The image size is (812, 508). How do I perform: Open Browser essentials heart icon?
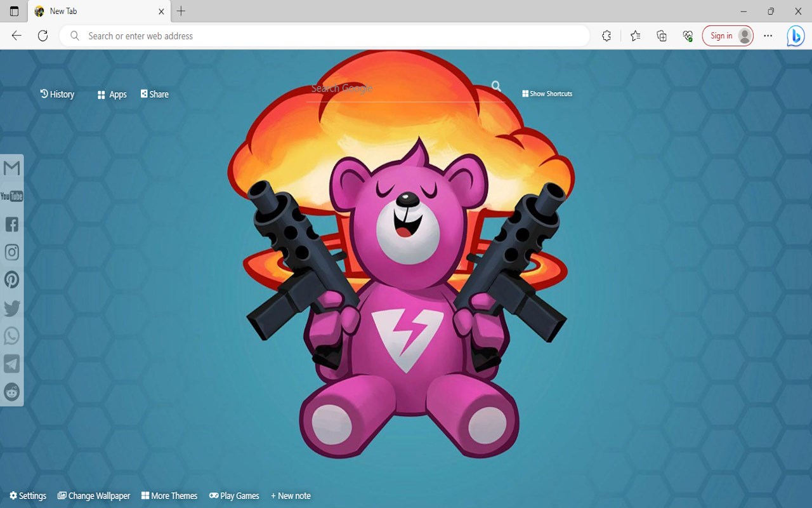tap(688, 36)
